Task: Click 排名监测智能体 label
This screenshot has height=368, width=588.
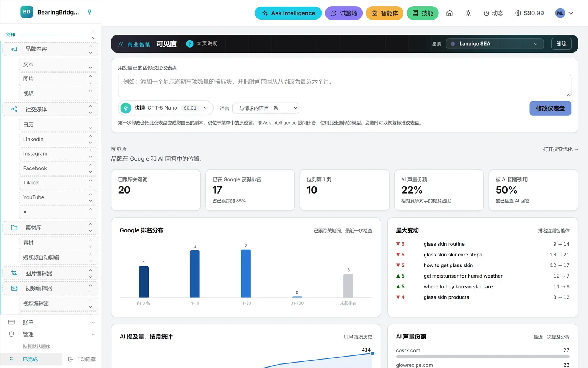Action: (x=554, y=231)
